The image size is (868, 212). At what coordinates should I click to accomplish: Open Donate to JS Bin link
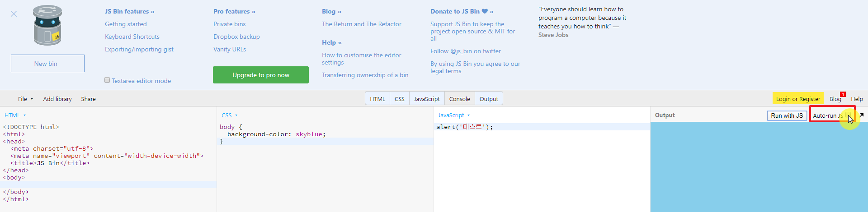coord(462,11)
